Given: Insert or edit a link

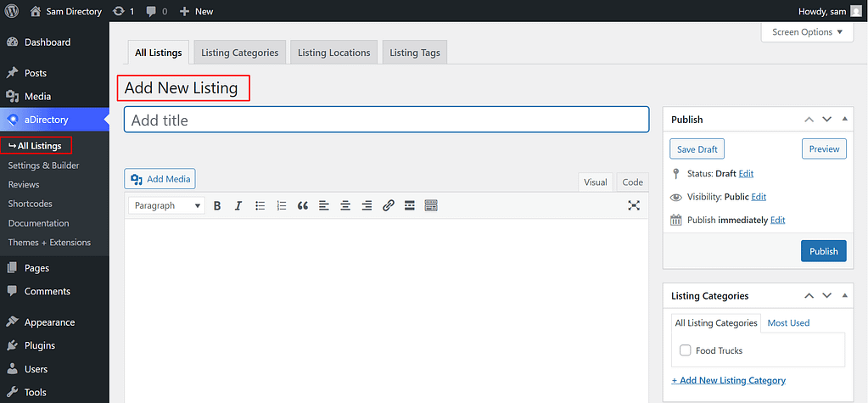Looking at the screenshot, I should 388,205.
